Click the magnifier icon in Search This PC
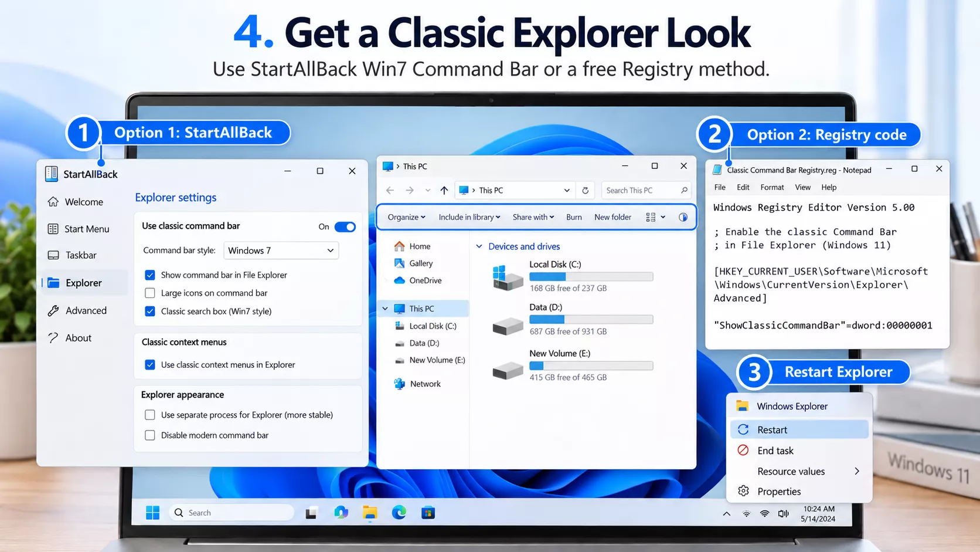 tap(684, 190)
